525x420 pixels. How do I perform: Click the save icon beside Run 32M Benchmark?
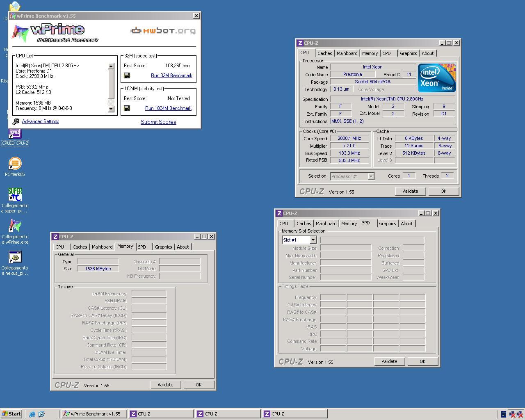(x=127, y=75)
